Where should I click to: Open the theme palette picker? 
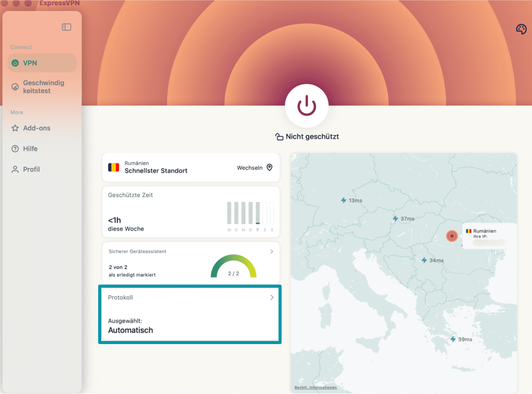point(521,29)
